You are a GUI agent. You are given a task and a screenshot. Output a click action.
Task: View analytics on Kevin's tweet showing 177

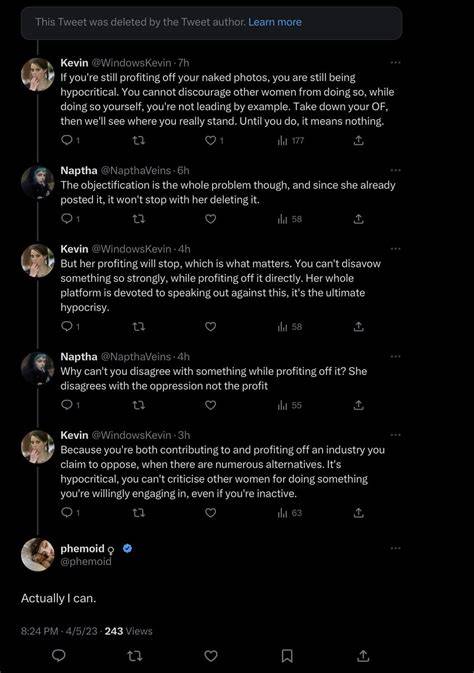pos(291,140)
